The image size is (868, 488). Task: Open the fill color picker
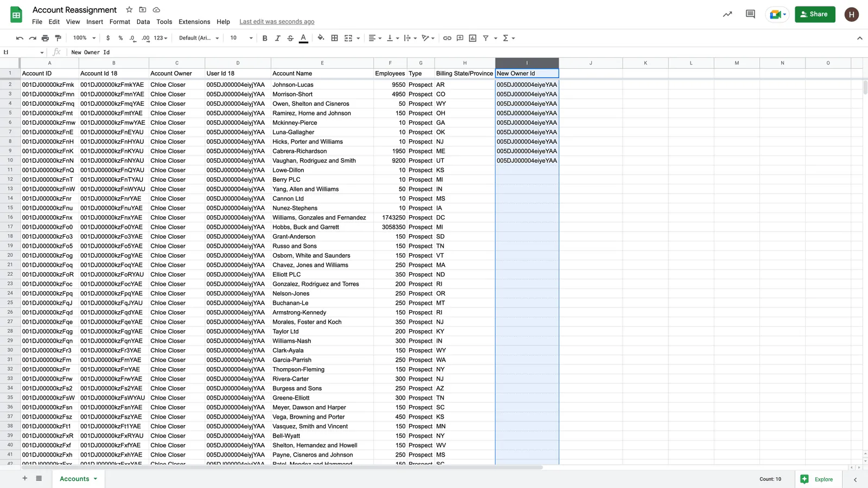(x=321, y=38)
